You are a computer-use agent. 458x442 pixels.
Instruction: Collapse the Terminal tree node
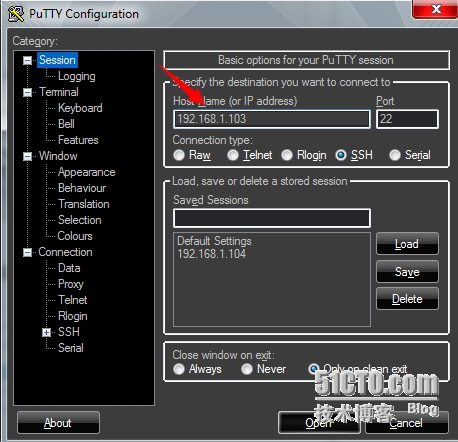(x=27, y=92)
